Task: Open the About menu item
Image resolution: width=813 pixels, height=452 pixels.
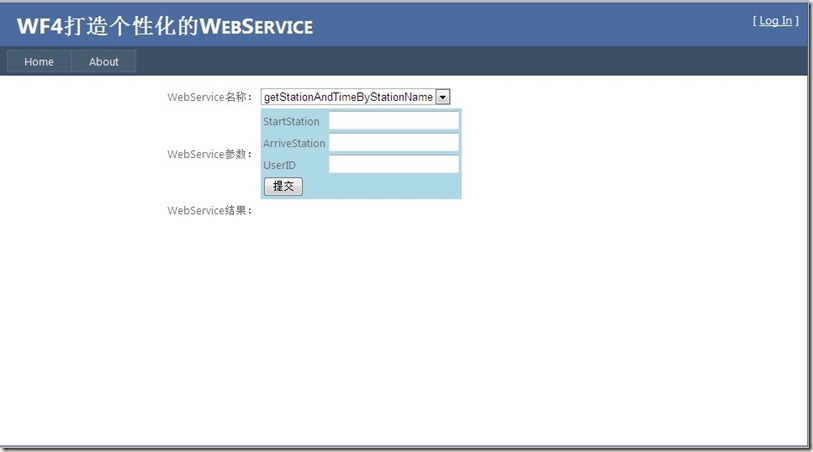Action: pyautogui.click(x=104, y=61)
